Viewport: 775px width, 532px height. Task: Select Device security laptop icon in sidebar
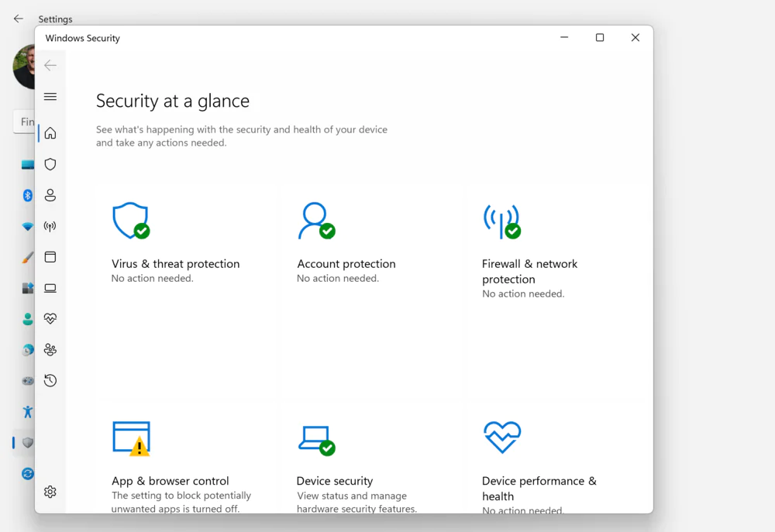[x=50, y=288]
